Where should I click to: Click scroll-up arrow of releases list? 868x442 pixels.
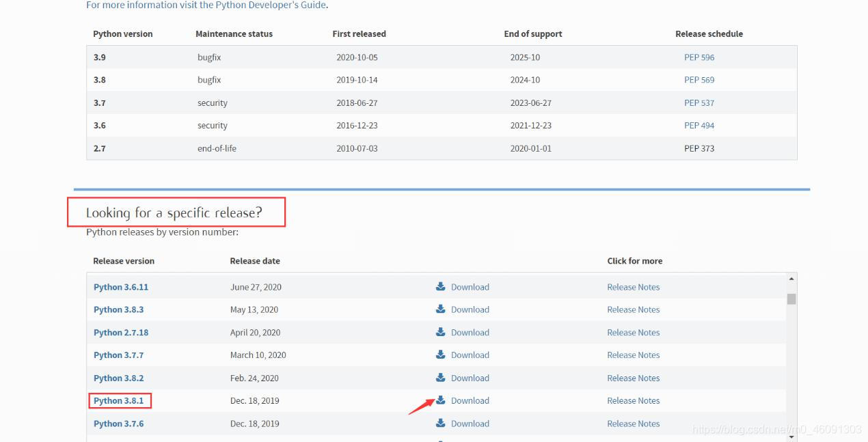[791, 278]
